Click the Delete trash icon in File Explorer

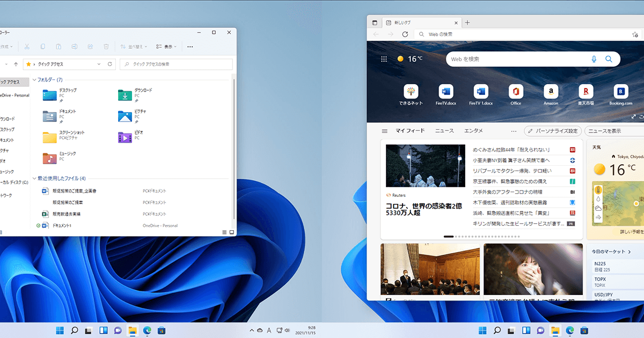coord(106,47)
